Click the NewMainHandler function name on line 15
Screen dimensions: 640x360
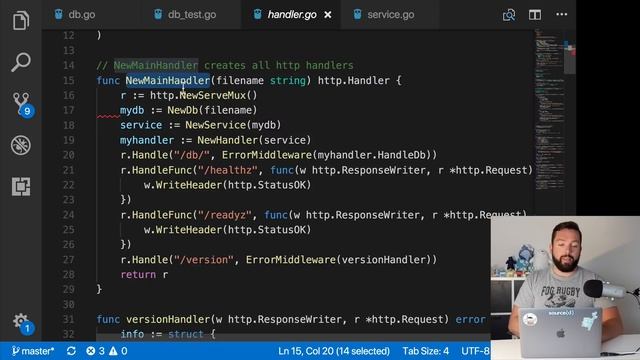(168, 80)
